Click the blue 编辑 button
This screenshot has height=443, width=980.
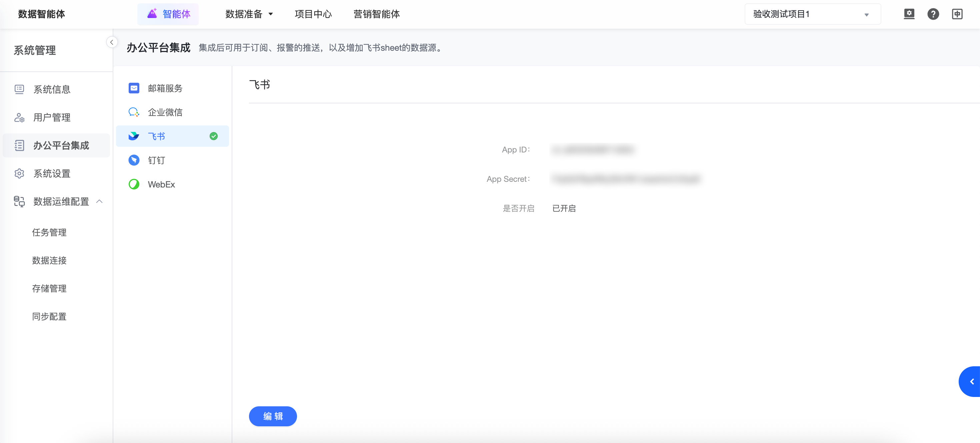[x=272, y=416]
